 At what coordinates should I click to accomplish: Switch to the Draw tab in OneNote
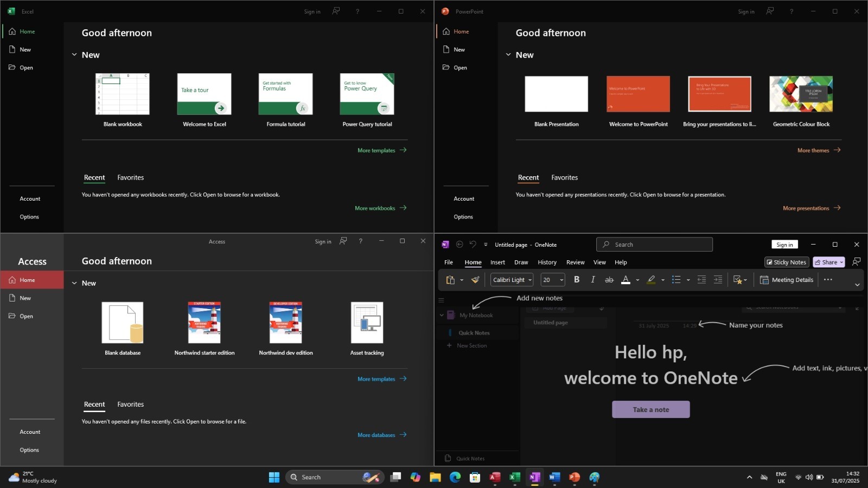(521, 262)
